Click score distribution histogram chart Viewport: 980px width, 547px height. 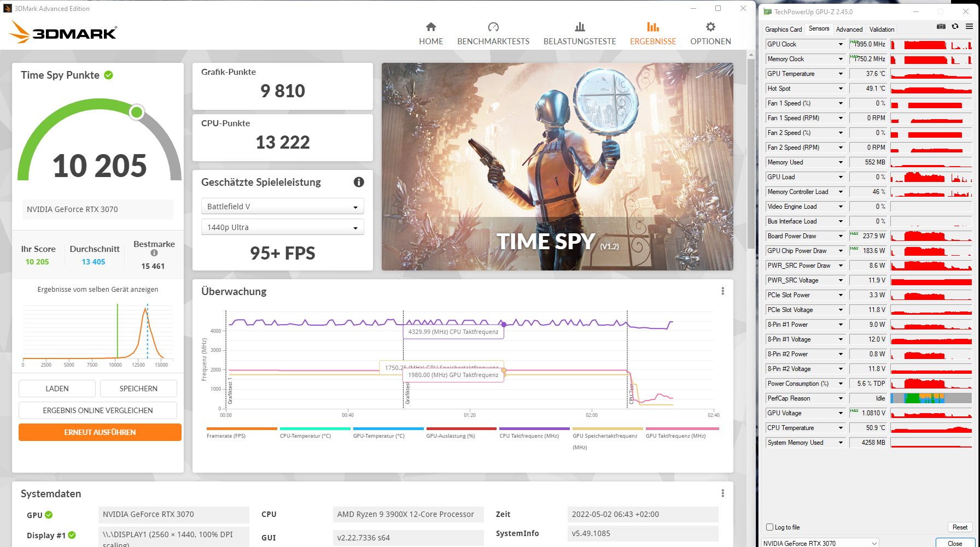tap(98, 334)
